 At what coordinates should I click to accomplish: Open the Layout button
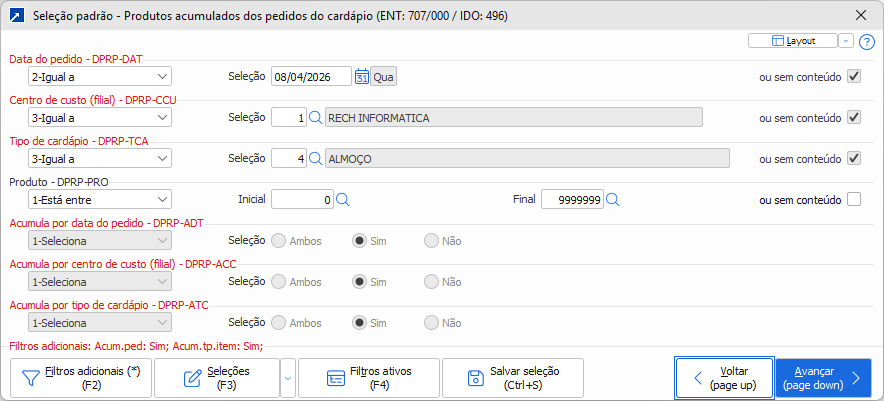click(x=793, y=41)
